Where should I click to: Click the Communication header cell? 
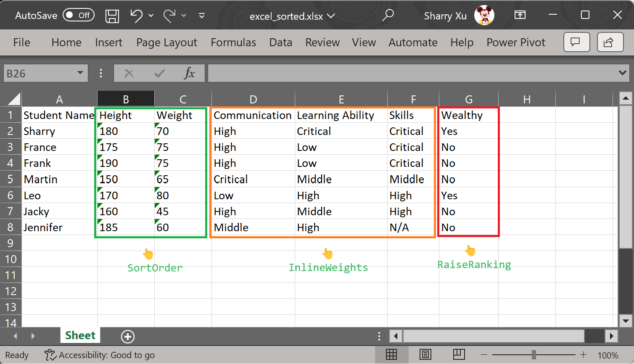point(253,115)
